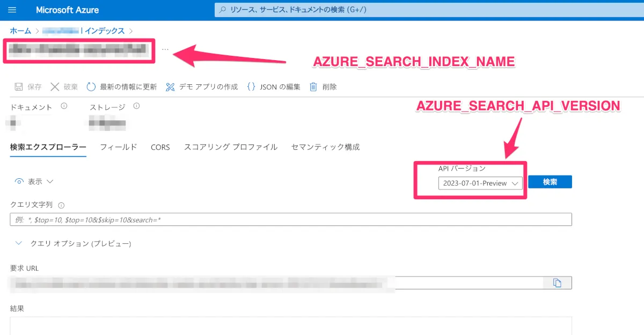Copy the 要求 URL with copy icon
This screenshot has width=644, height=335.
click(557, 283)
